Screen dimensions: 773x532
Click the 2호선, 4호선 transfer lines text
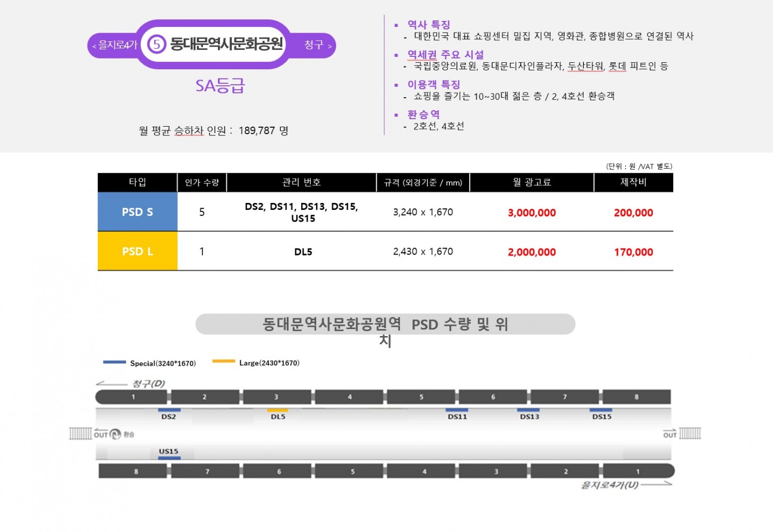(x=439, y=126)
